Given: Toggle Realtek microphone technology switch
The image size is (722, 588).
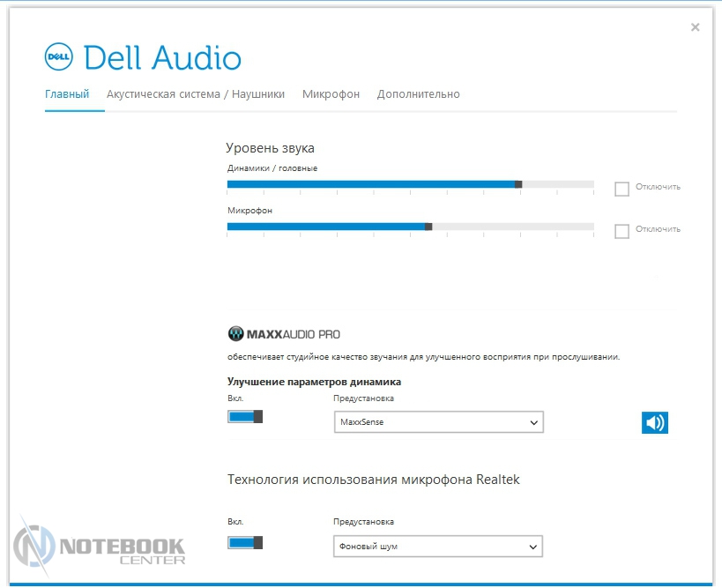Looking at the screenshot, I should (x=245, y=542).
